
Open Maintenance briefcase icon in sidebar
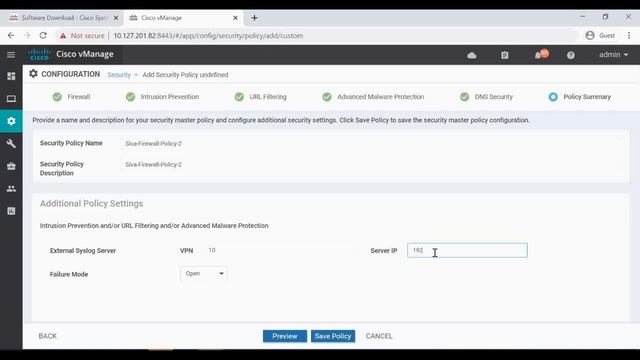[x=11, y=166]
